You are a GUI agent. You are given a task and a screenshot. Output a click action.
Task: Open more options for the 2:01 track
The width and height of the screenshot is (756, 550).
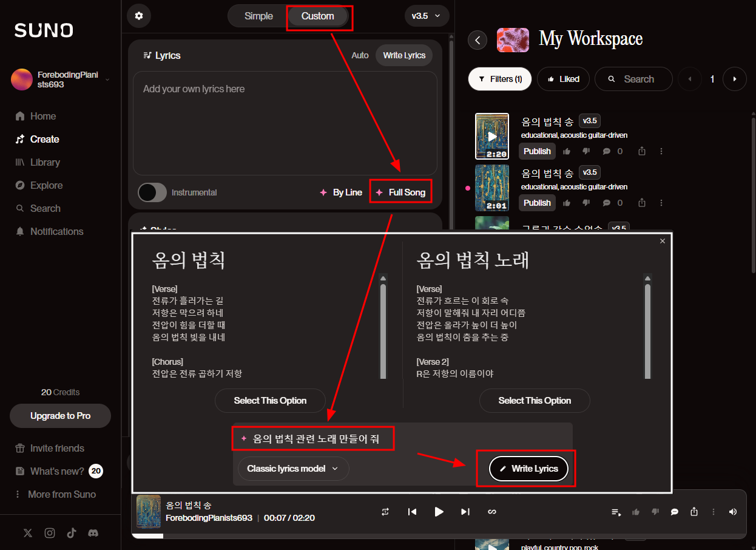(661, 203)
